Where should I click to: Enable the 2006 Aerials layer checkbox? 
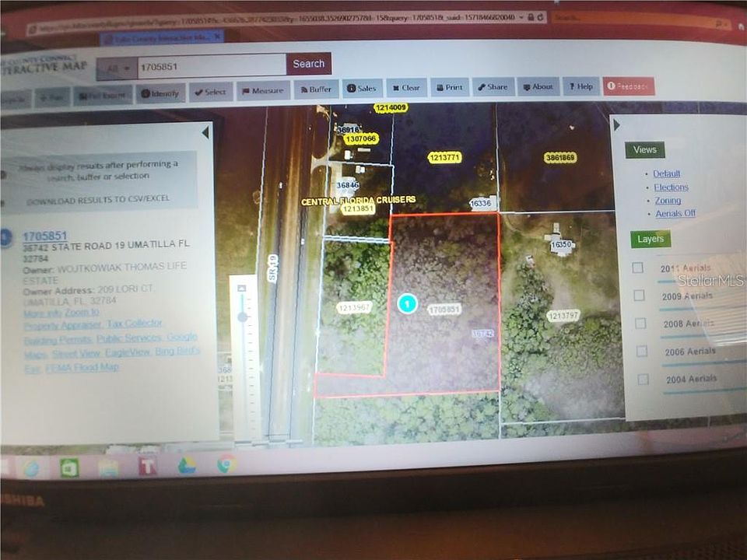point(642,351)
